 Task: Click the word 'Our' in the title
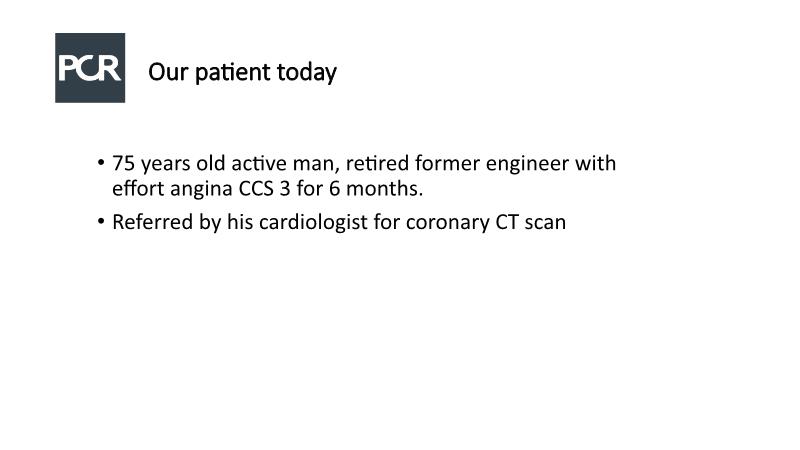coord(165,73)
